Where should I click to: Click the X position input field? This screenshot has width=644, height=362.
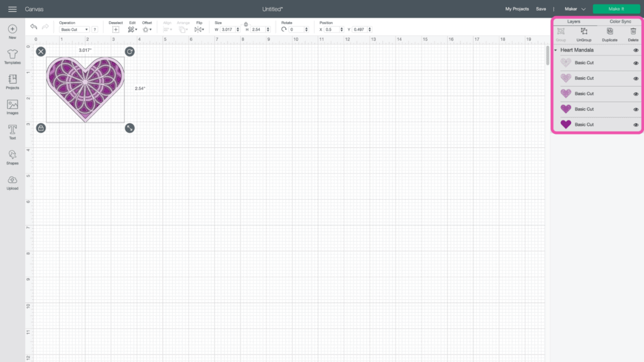click(x=332, y=30)
